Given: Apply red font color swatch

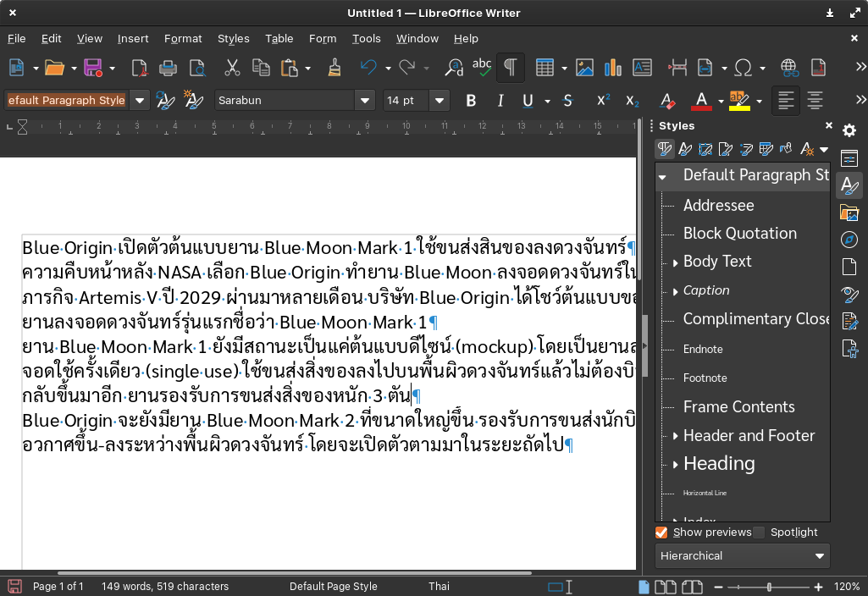Looking at the screenshot, I should (701, 101).
